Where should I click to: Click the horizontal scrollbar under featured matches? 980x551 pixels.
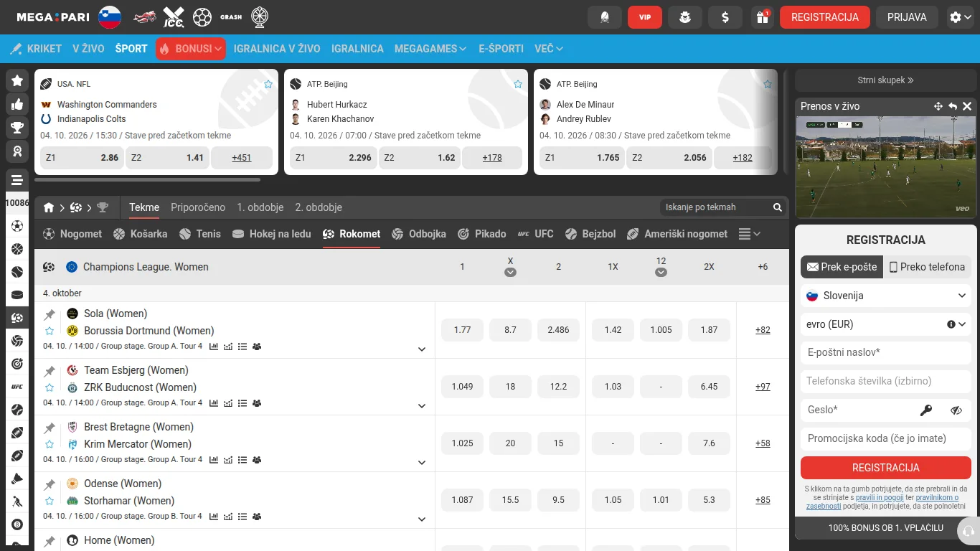[148, 180]
